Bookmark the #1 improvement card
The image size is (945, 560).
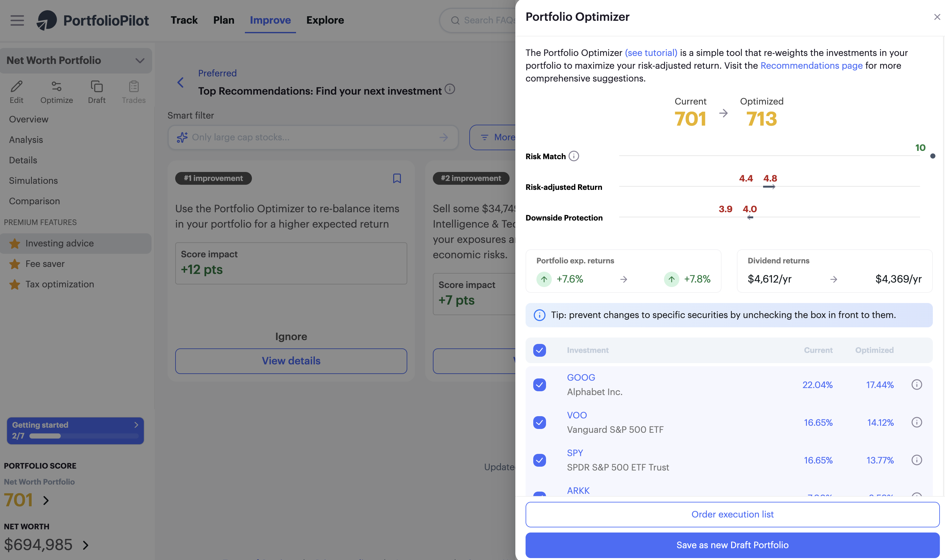point(397,178)
